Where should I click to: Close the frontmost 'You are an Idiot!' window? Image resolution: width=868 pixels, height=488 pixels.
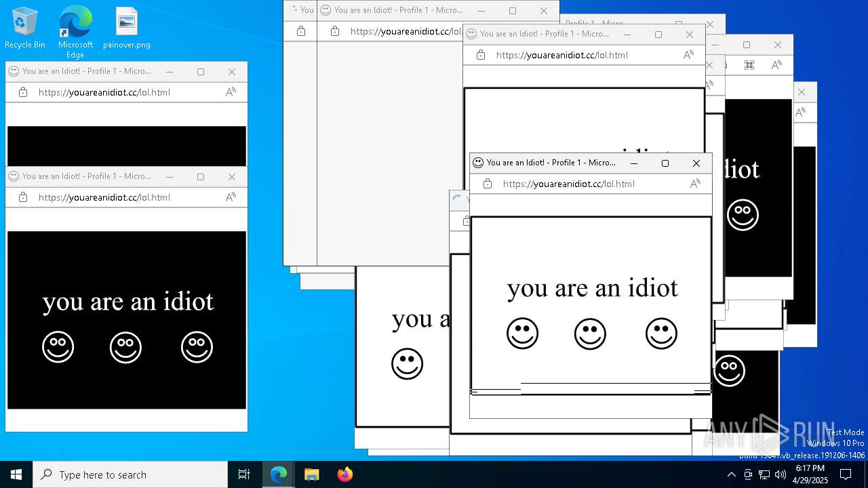pos(696,163)
